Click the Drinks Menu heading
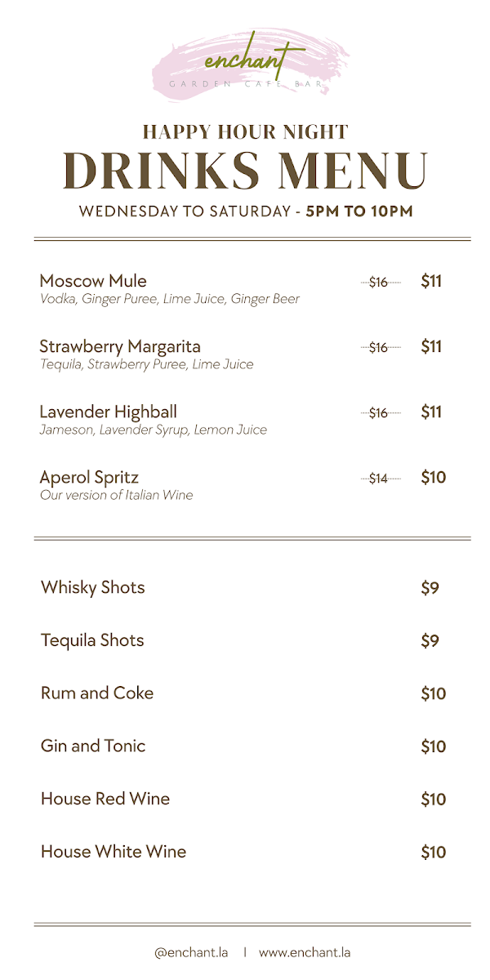Viewport: 490px width, 980px height. coord(245,171)
